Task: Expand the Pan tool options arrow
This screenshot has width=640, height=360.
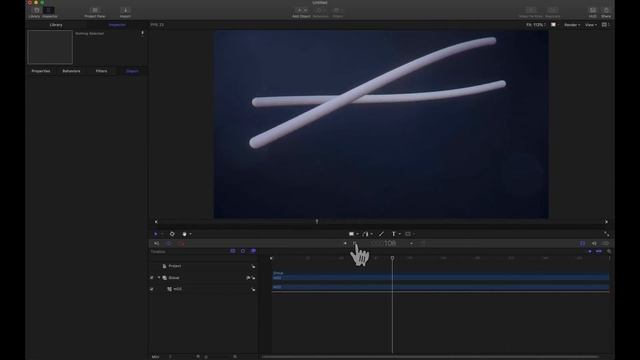Action: tap(190, 234)
